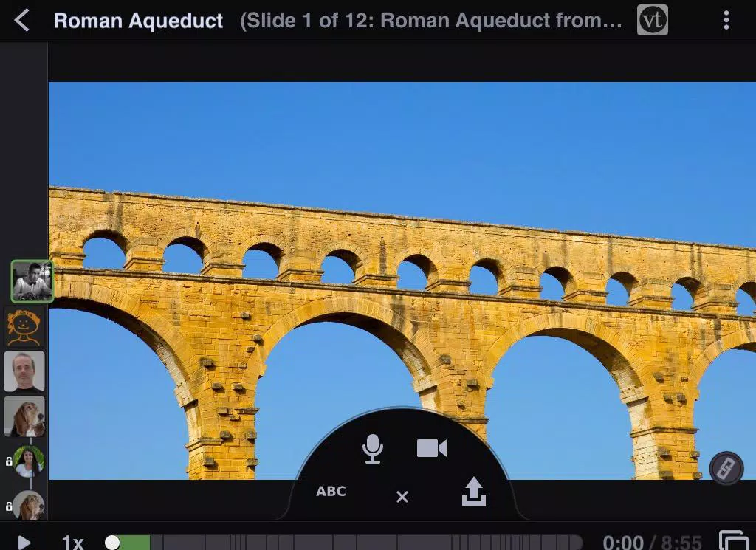Add a text comment with ABC
This screenshot has height=550, width=756.
[x=331, y=491]
